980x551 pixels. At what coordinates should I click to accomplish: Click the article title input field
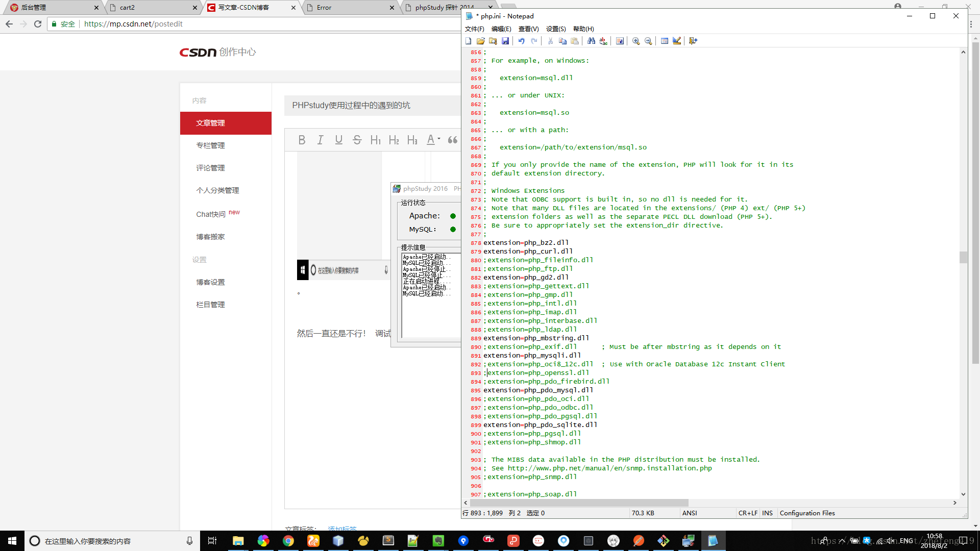[x=373, y=105]
